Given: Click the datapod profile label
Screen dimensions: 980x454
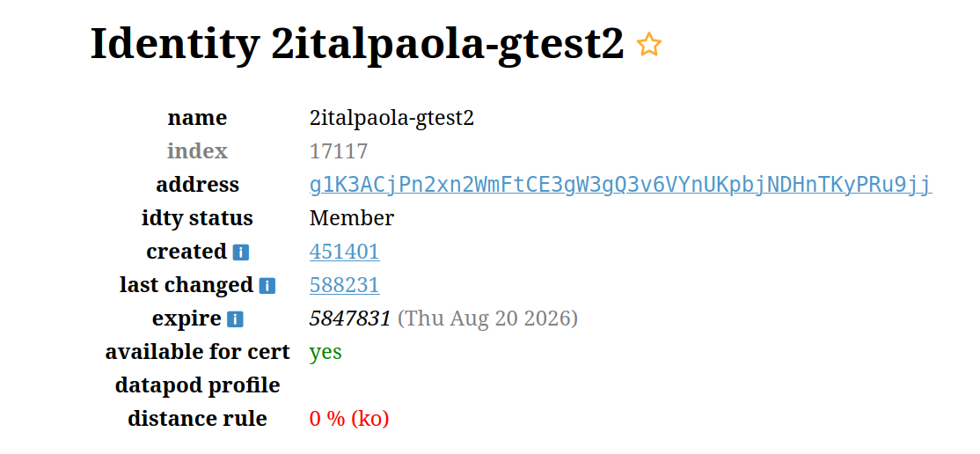Looking at the screenshot, I should (197, 385).
